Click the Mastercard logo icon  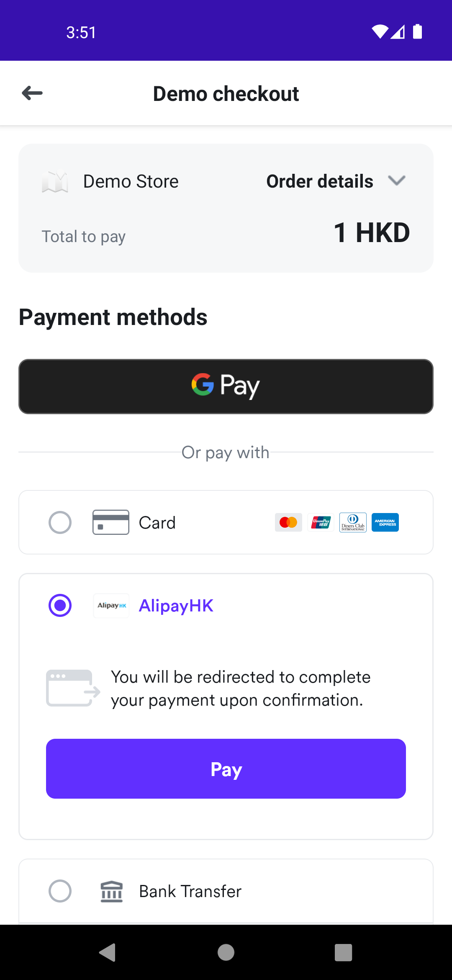288,522
